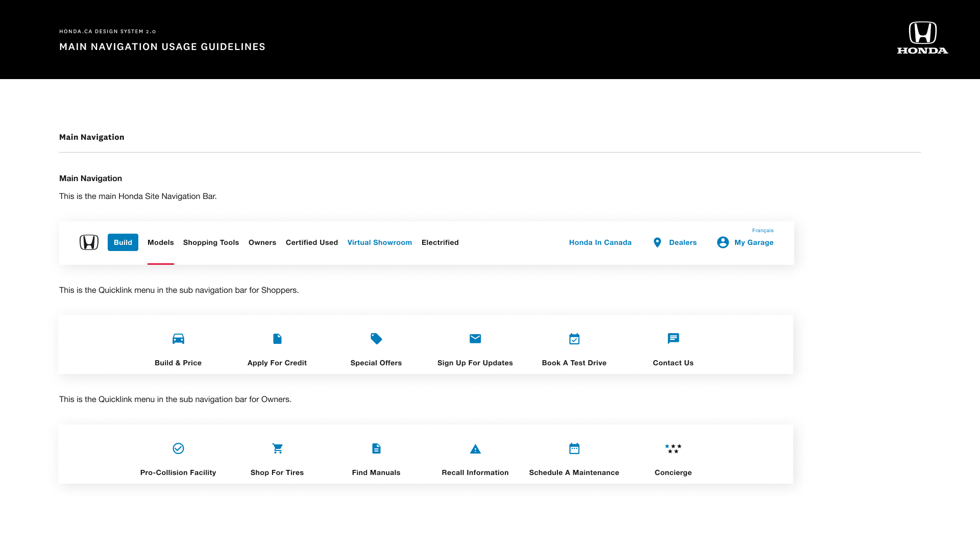Click the Book A Test Drive calendar icon
This screenshot has height=551, width=980.
(574, 339)
